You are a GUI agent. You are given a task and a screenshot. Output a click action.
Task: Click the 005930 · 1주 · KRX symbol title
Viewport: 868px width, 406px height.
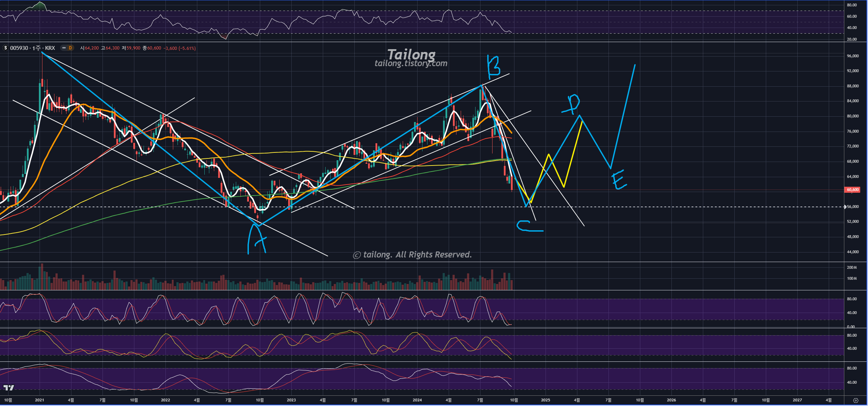point(32,48)
